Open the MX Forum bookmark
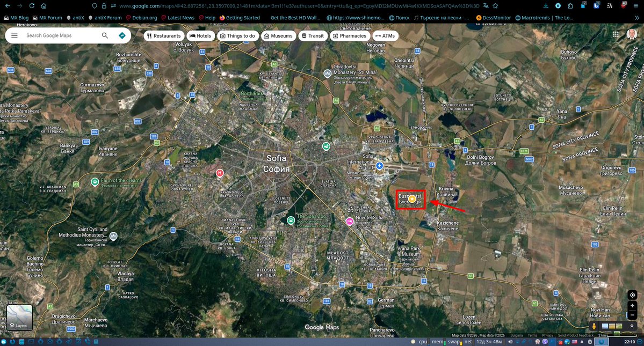 tap(47, 18)
